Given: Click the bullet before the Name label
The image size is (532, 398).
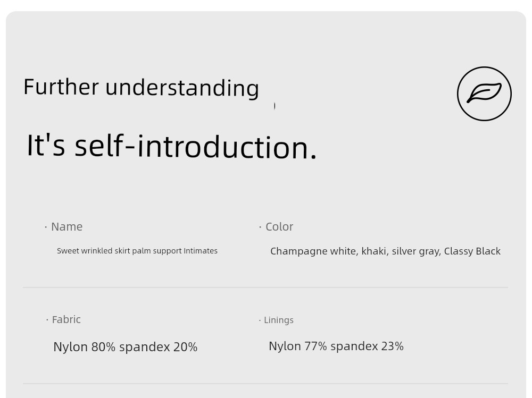Looking at the screenshot, I should [46, 227].
